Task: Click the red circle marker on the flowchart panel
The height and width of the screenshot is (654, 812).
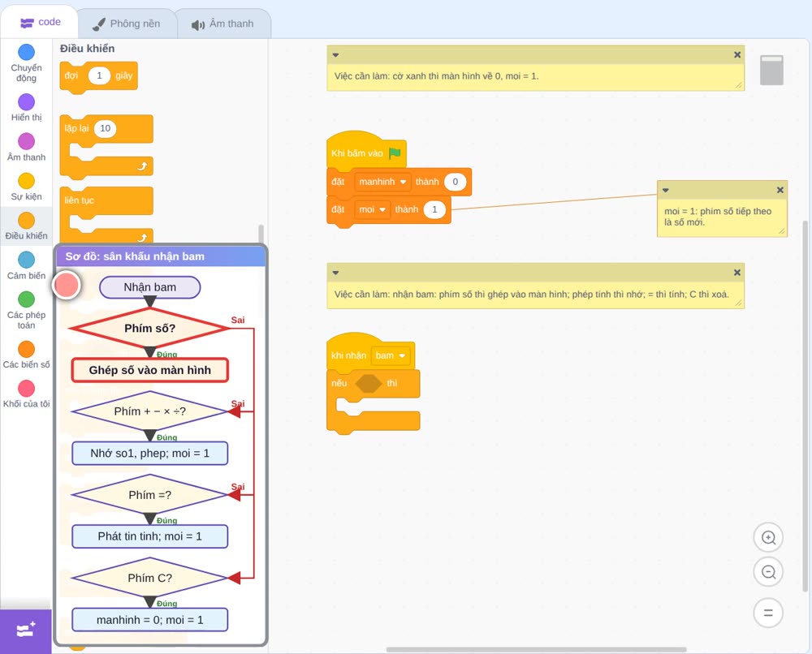Action: tap(67, 285)
